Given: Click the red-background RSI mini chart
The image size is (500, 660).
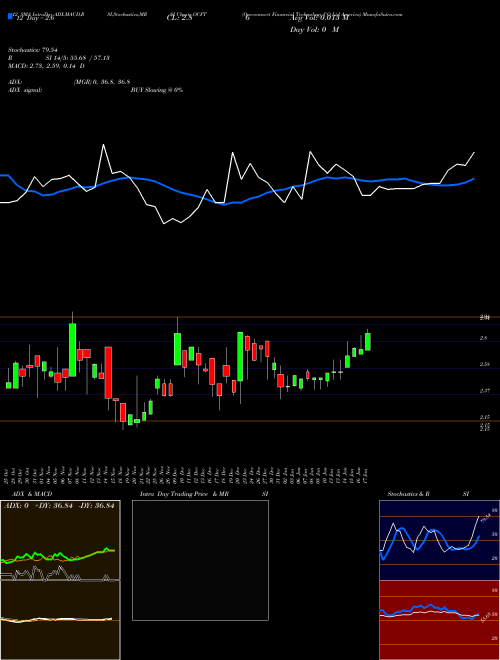Looking at the screenshot, I should 439,620.
